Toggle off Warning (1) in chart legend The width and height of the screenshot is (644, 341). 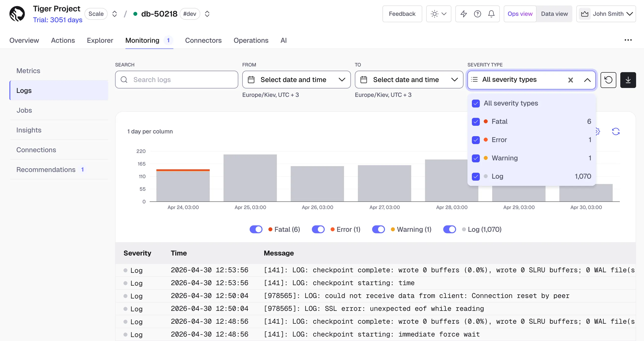pos(378,229)
